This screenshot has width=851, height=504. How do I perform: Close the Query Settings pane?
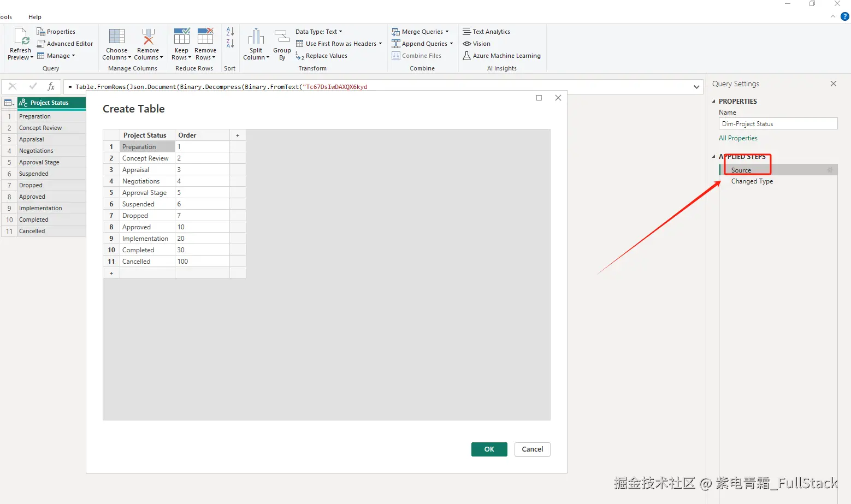pos(834,84)
